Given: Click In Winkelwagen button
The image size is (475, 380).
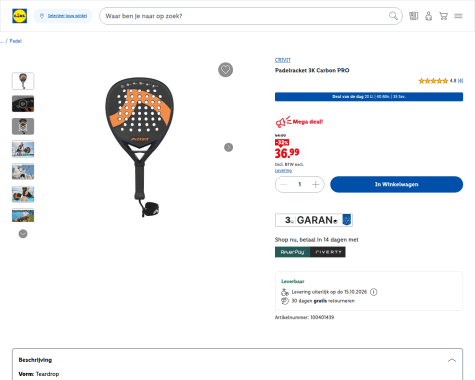Looking at the screenshot, I should (x=396, y=184).
